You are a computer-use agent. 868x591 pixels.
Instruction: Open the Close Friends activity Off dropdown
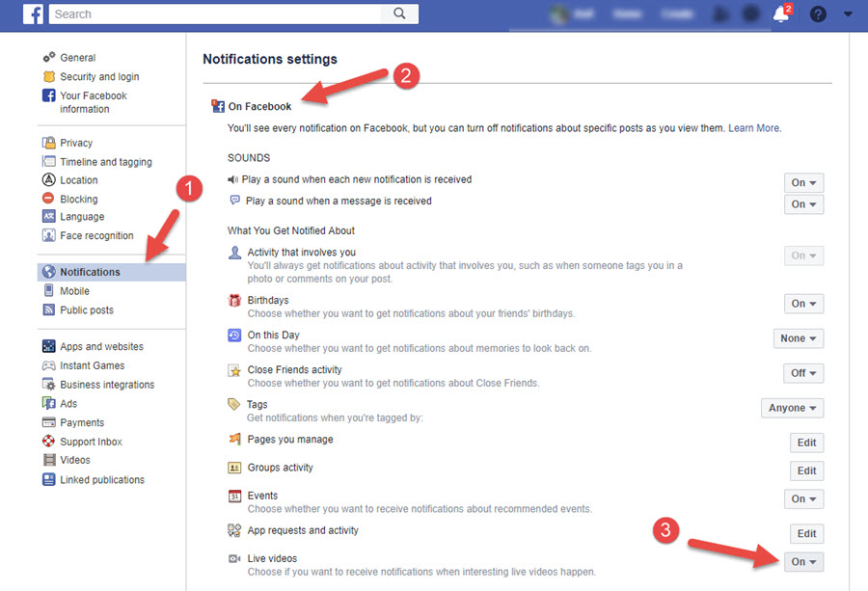[x=803, y=373]
